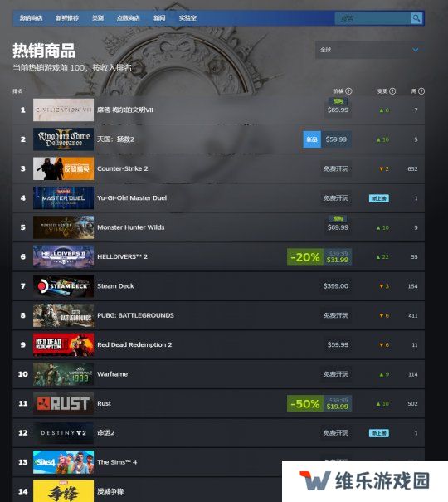Click the price column help icon
448x502 pixels.
click(x=348, y=91)
